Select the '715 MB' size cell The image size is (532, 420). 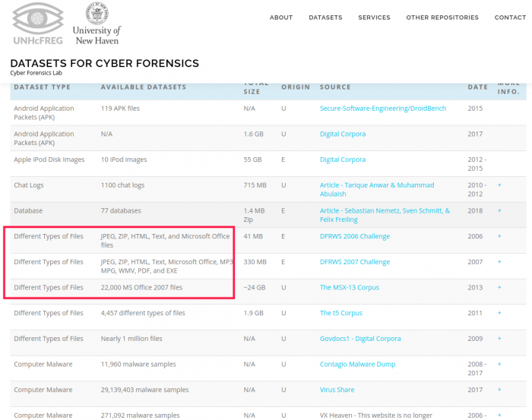point(255,185)
